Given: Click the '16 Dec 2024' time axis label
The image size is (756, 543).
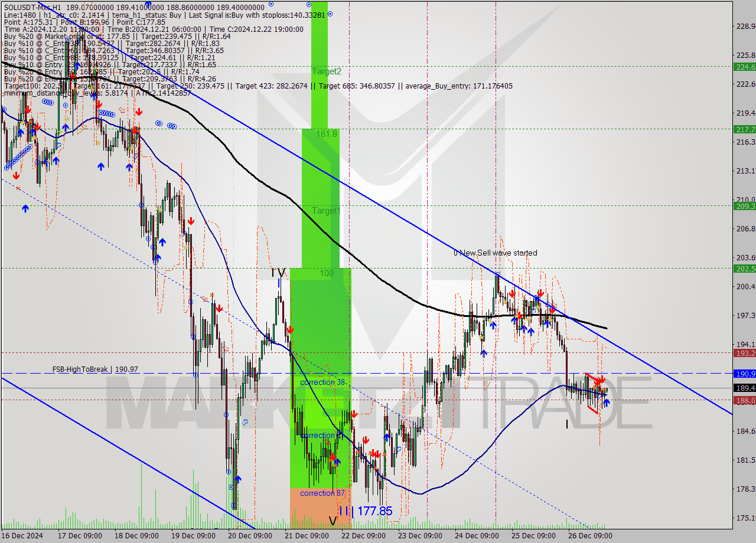Looking at the screenshot, I should click(23, 536).
